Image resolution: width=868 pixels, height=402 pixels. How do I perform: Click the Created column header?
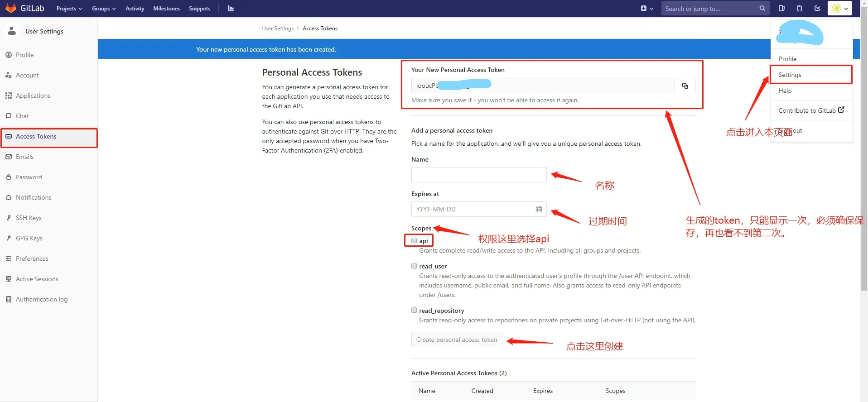pos(482,391)
